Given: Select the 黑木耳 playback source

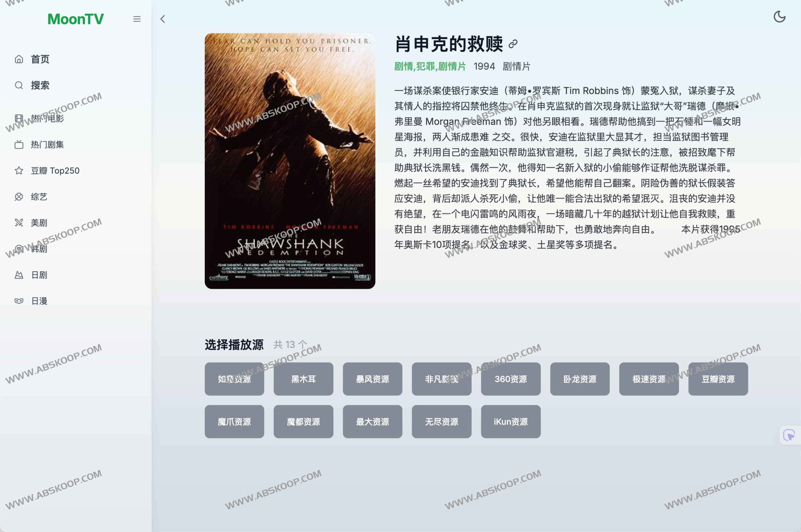Looking at the screenshot, I should pos(304,379).
